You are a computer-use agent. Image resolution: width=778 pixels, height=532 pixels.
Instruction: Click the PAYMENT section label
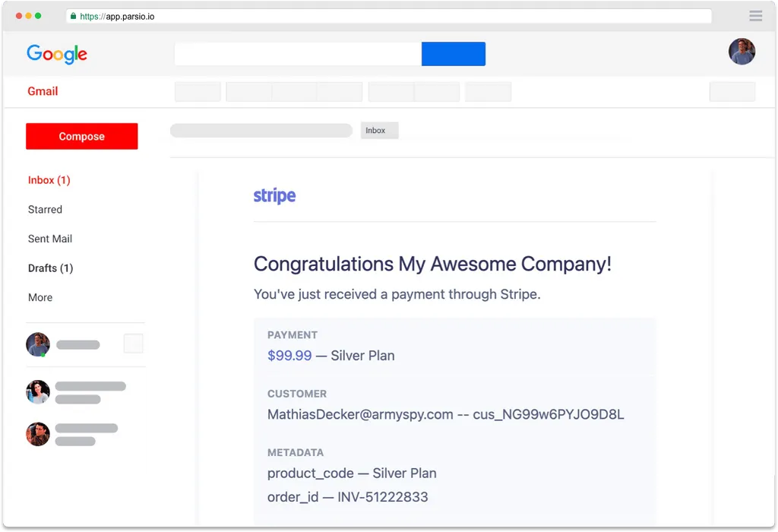293,335
